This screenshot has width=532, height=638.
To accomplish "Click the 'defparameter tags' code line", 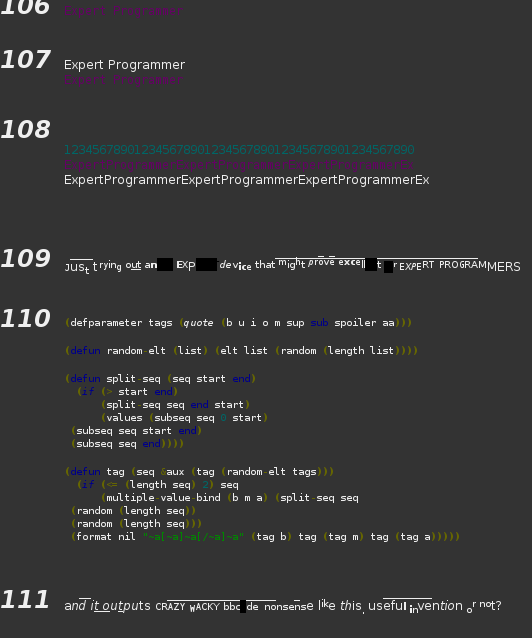I will click(239, 323).
